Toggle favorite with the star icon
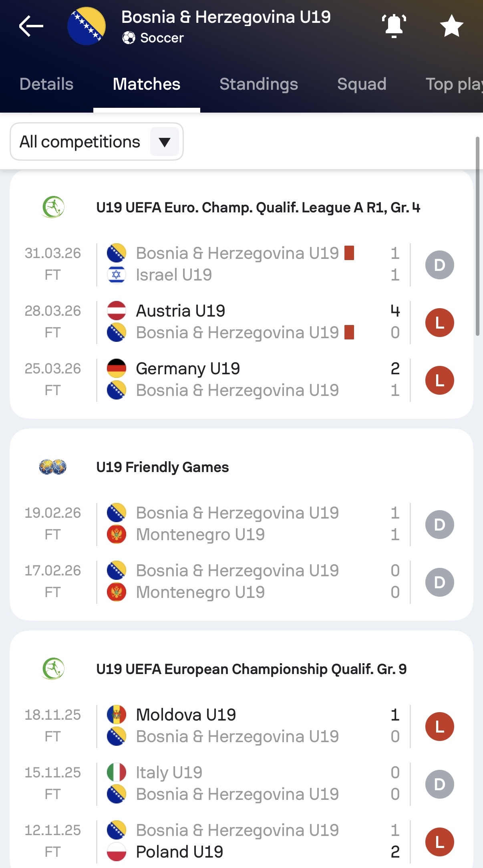The width and height of the screenshot is (483, 868). point(451,26)
